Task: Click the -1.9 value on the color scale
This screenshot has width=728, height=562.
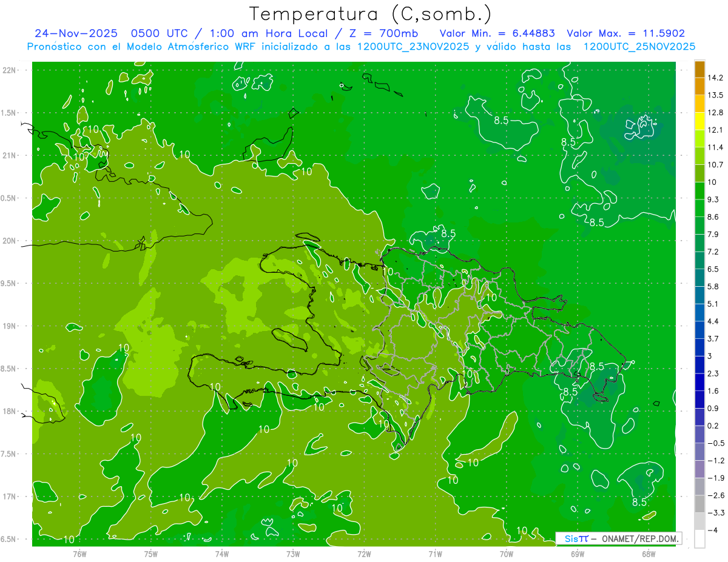Action: [x=716, y=478]
